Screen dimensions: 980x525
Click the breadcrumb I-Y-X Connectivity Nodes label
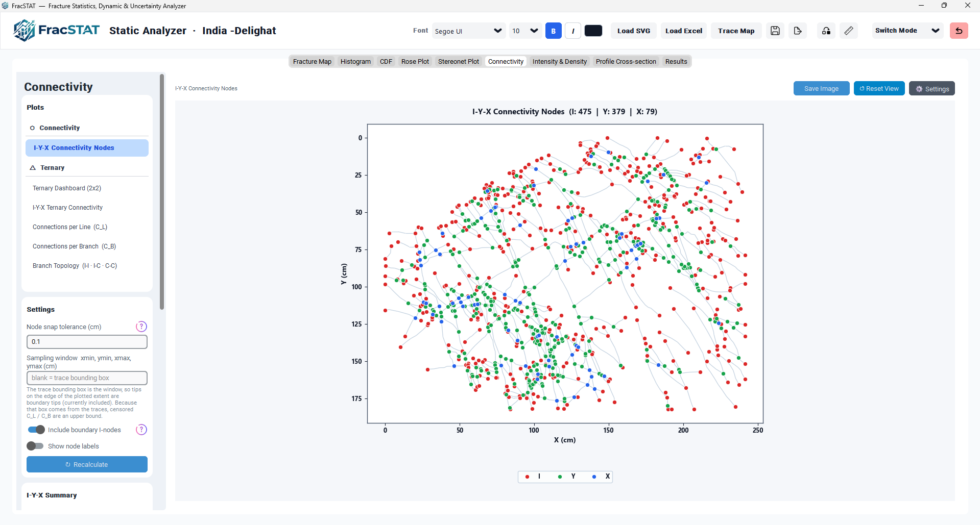coord(206,89)
